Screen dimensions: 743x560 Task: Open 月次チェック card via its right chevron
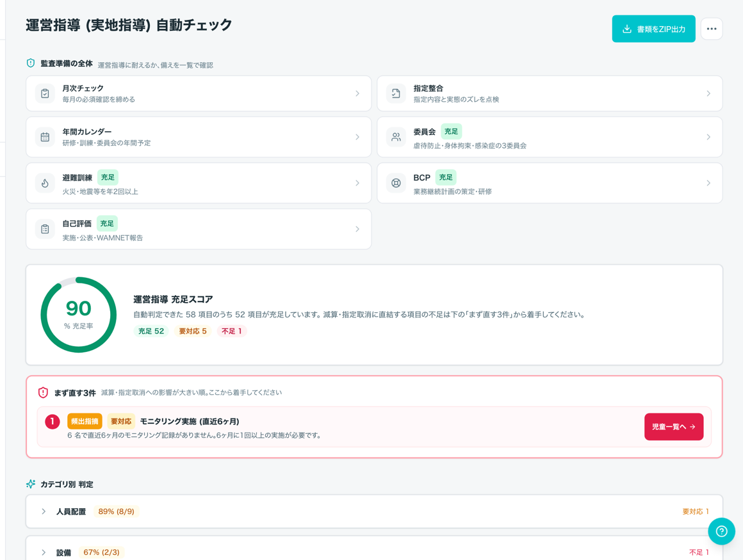357,93
